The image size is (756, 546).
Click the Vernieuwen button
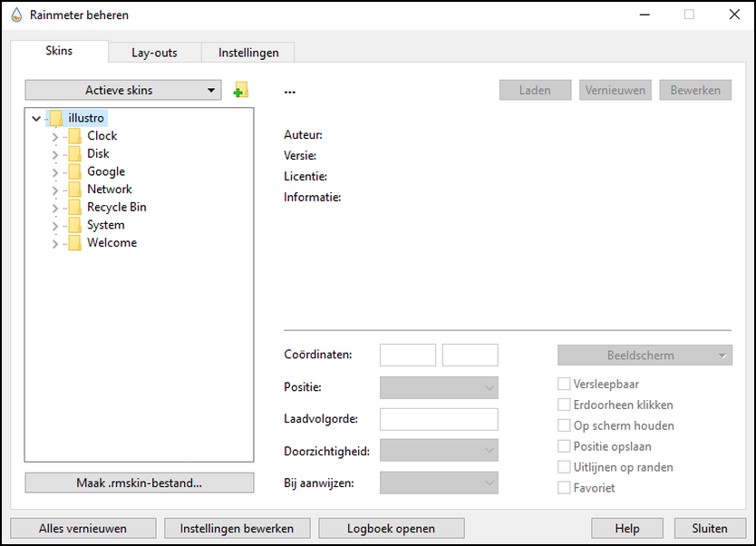coord(615,90)
